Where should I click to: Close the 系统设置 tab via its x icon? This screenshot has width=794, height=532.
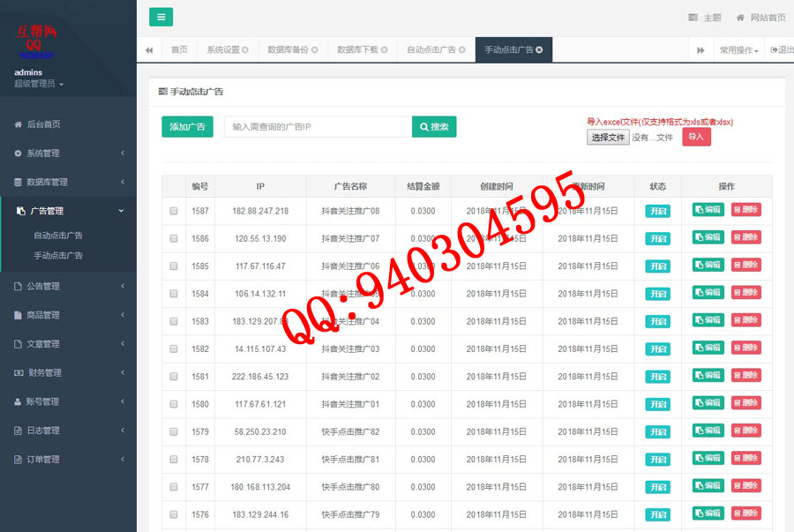coord(245,50)
